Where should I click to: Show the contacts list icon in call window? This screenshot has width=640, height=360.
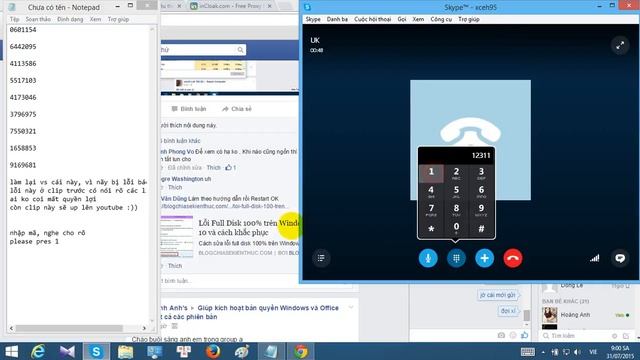321,258
